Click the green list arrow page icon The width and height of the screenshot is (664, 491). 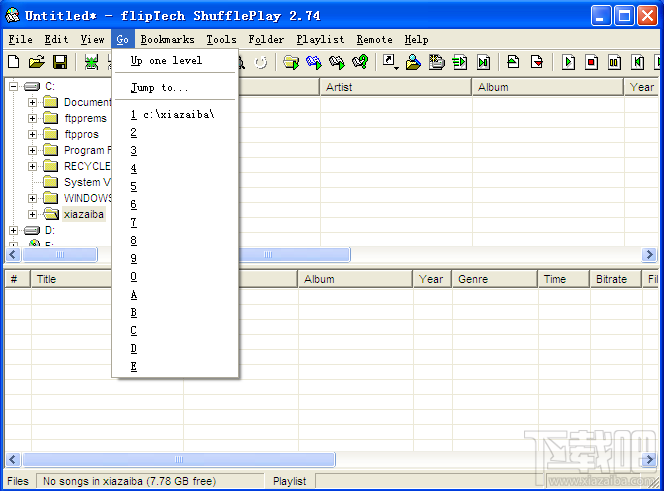(x=460, y=62)
